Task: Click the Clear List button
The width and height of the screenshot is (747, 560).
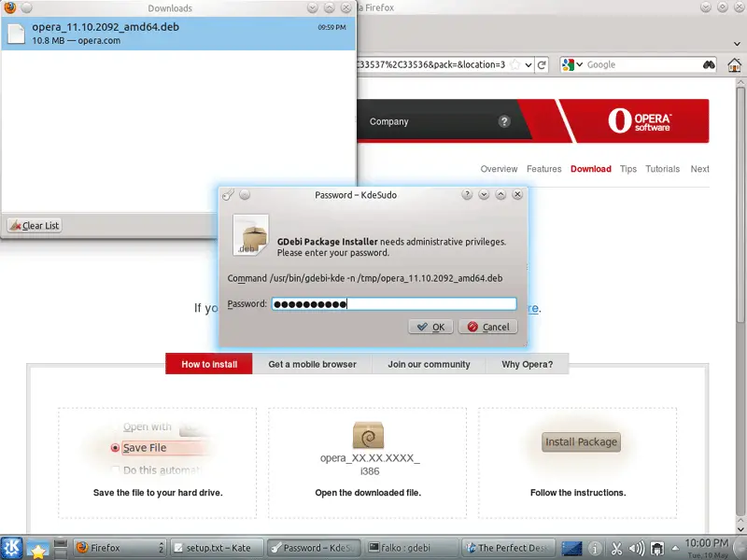Action: [35, 225]
